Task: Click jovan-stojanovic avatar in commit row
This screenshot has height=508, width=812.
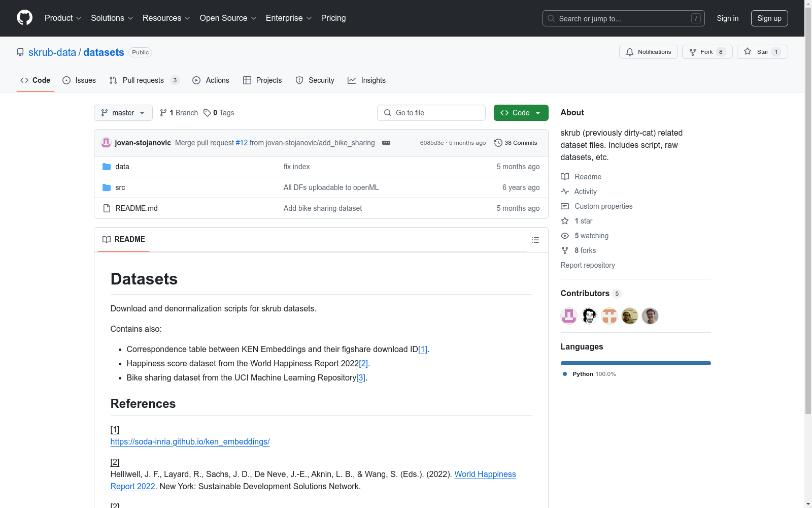Action: tap(106, 143)
